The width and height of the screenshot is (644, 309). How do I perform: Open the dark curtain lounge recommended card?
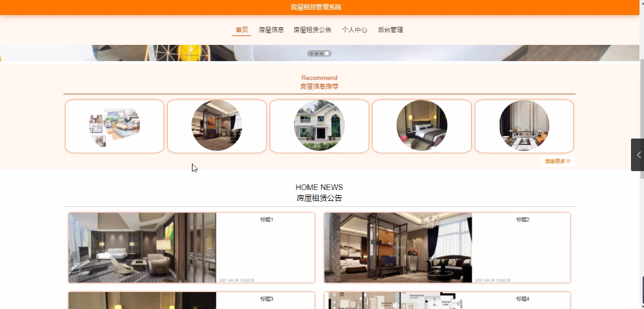[x=524, y=126]
